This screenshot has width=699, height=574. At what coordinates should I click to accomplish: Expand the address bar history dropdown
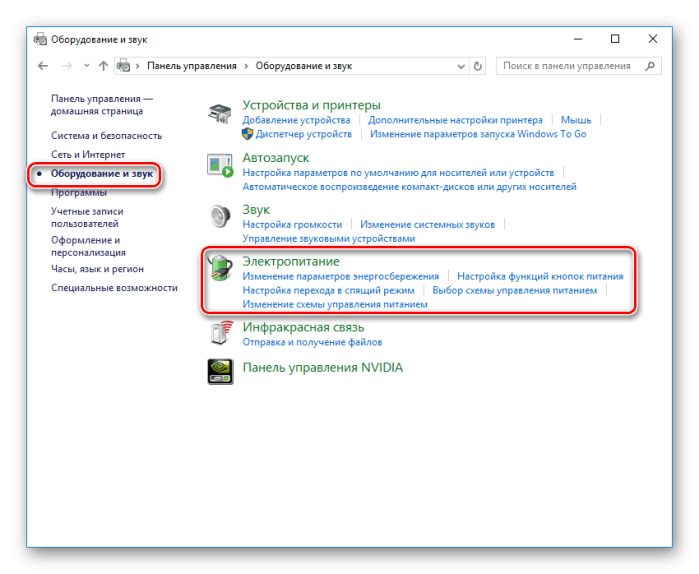[461, 66]
